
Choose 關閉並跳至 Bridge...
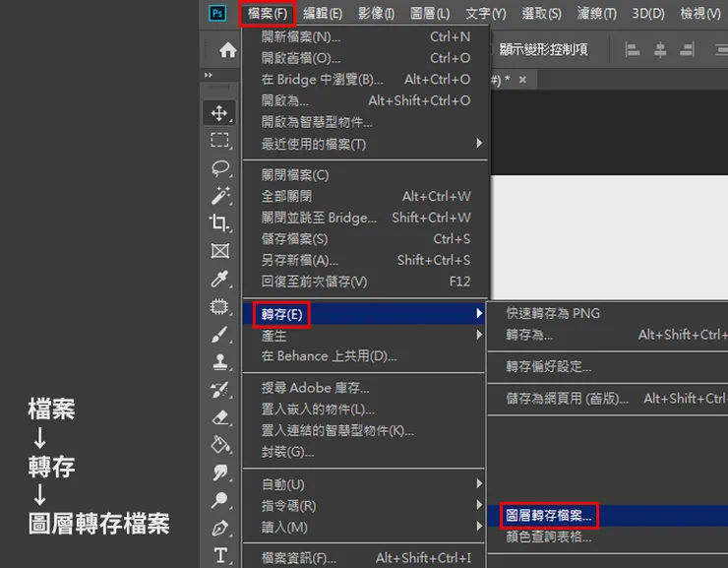[365, 218]
